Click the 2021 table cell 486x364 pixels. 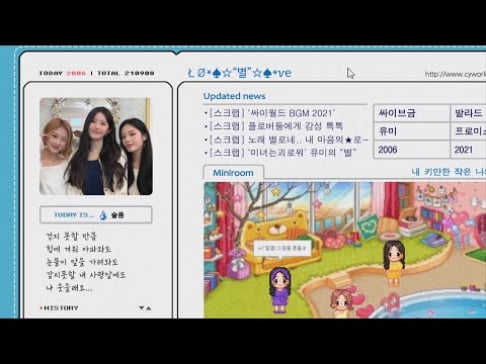[x=469, y=150]
